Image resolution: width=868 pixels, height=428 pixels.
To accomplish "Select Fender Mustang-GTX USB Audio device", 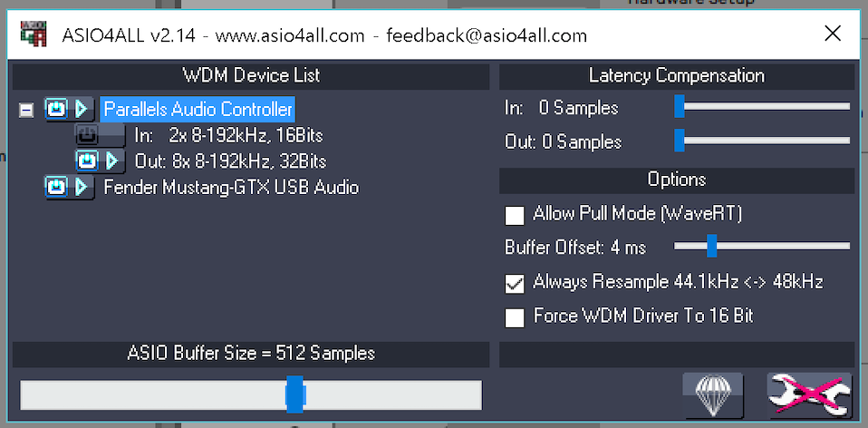I will (x=231, y=187).
